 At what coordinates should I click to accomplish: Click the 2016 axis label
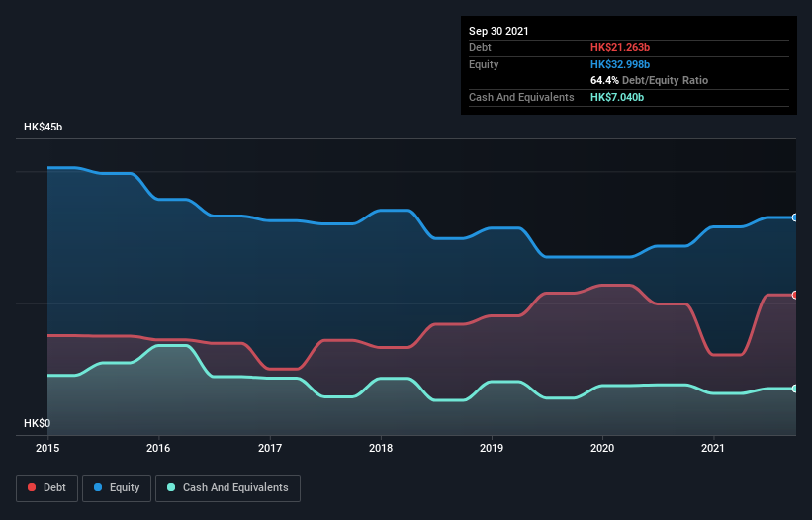158,448
